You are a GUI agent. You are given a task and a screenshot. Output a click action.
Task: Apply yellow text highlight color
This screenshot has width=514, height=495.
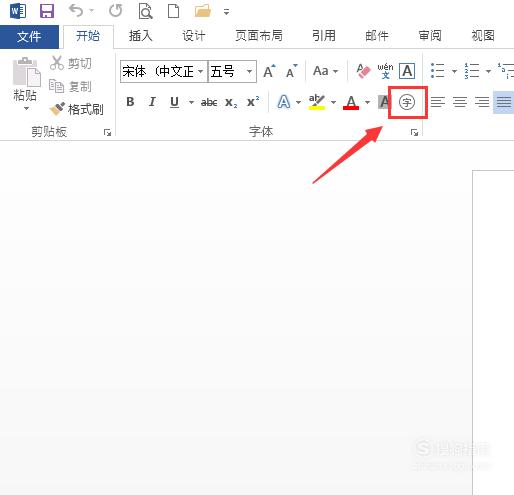click(317, 102)
